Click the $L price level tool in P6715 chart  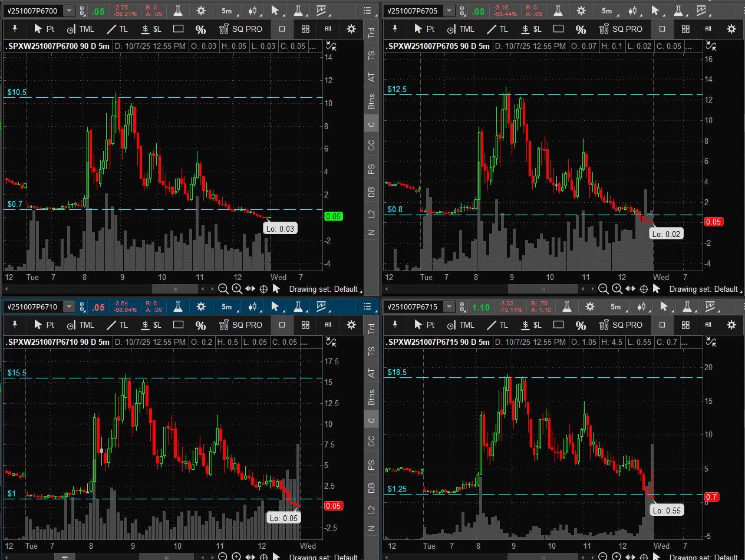coord(532,325)
